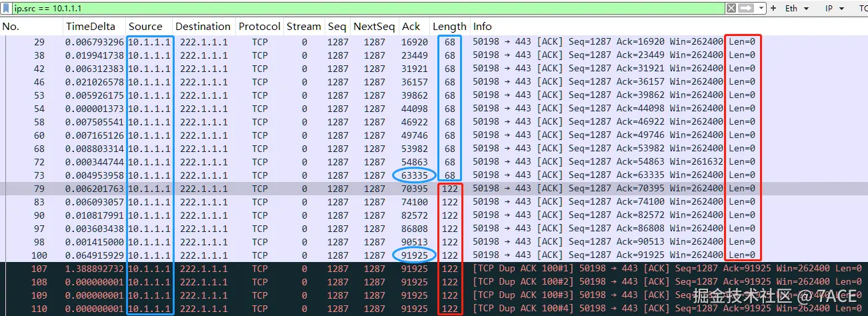Click Length 68 in packet 29

click(450, 41)
